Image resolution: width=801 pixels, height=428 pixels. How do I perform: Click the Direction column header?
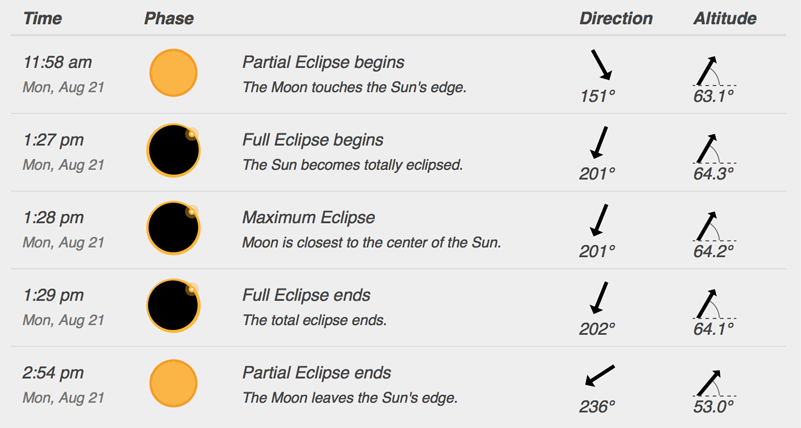616,18
